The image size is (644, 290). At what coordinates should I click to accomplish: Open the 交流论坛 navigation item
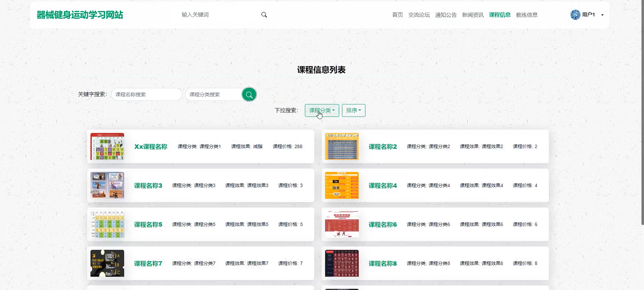419,15
